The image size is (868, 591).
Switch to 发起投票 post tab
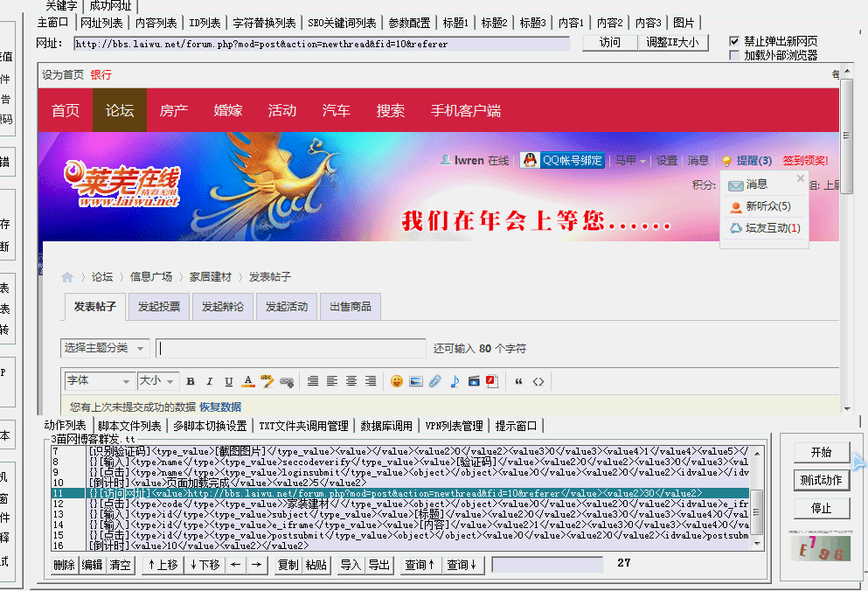pos(159,306)
